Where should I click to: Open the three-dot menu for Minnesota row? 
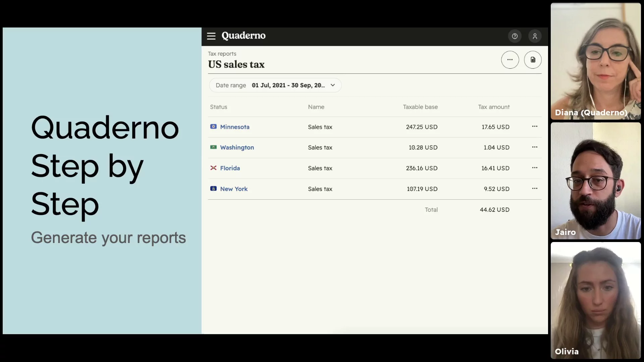click(x=535, y=126)
